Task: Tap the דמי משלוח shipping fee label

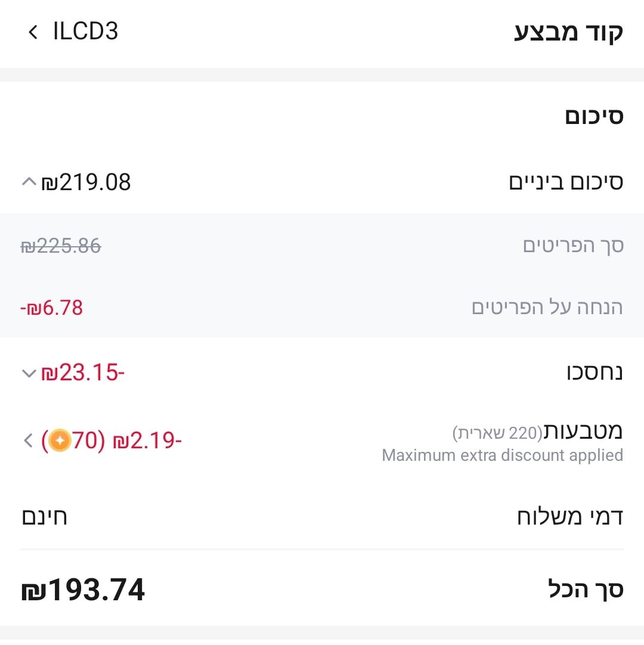Action: pos(570,517)
